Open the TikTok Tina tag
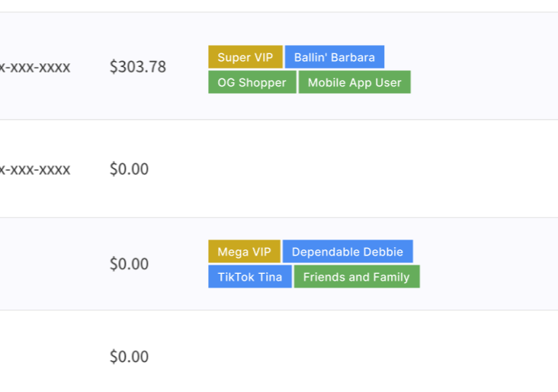 pyautogui.click(x=249, y=277)
